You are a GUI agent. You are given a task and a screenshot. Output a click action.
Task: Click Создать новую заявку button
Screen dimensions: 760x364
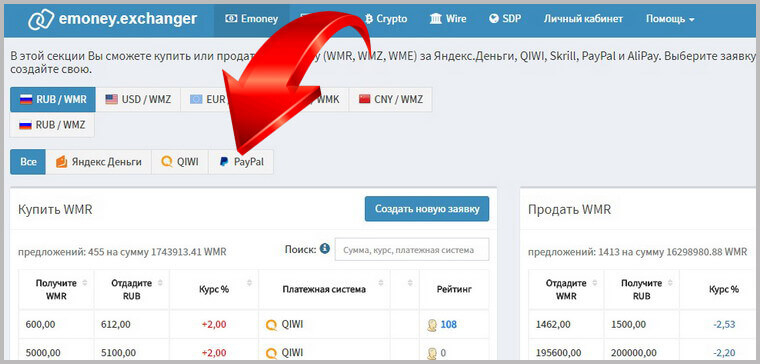tap(427, 209)
